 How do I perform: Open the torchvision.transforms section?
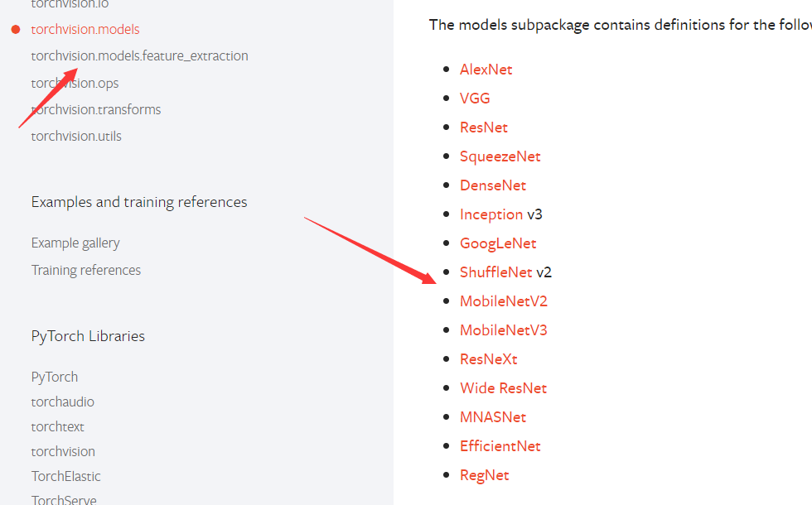click(x=95, y=109)
